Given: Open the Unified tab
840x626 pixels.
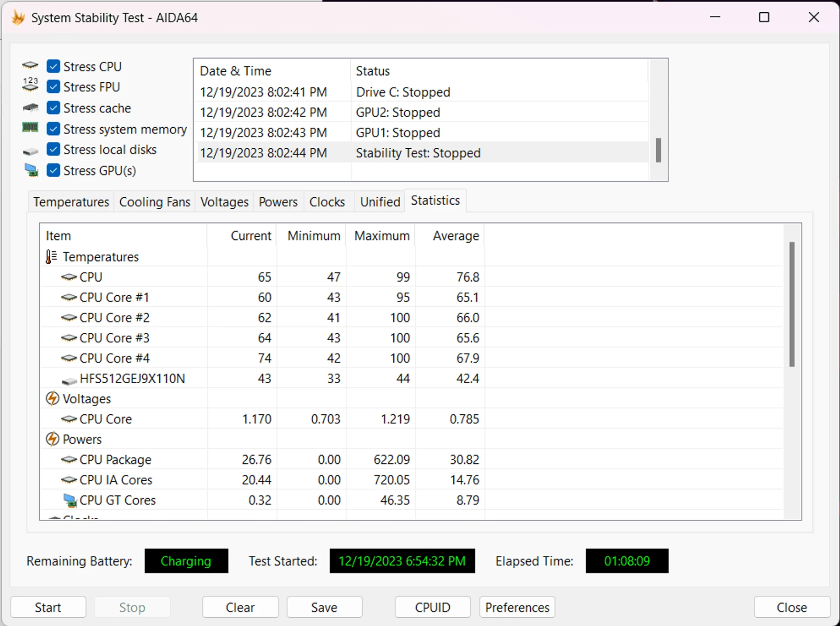Looking at the screenshot, I should pos(380,202).
